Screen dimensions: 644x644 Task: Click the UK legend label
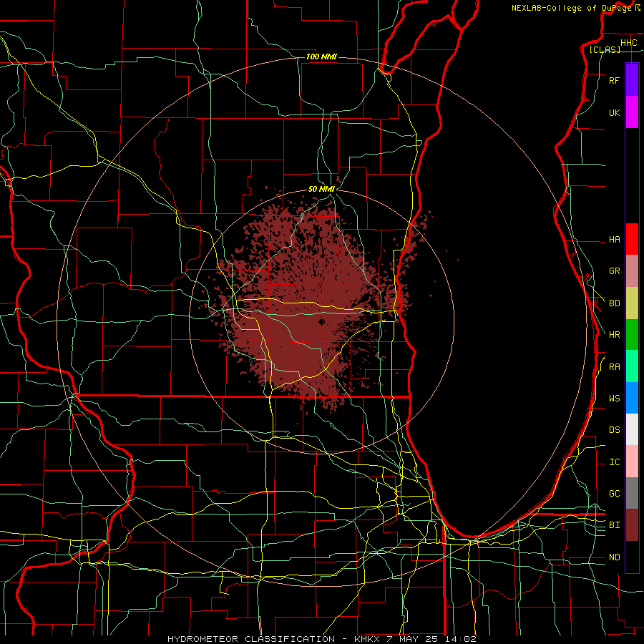(x=614, y=113)
